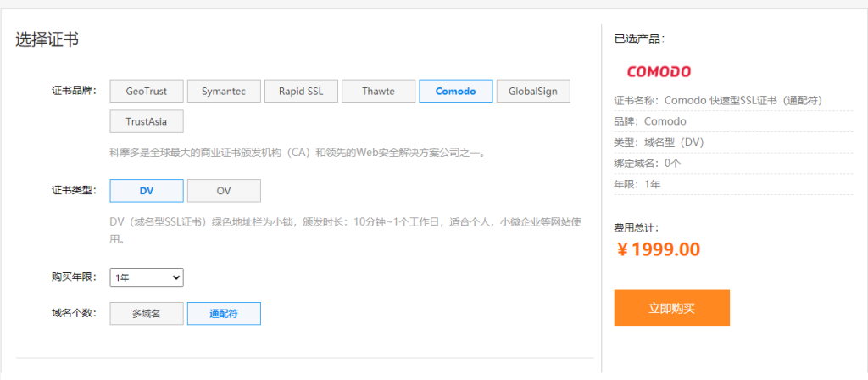The height and width of the screenshot is (380, 868).
Task: Click the 类型: 域名型 (DV) row
Action: pos(733,142)
